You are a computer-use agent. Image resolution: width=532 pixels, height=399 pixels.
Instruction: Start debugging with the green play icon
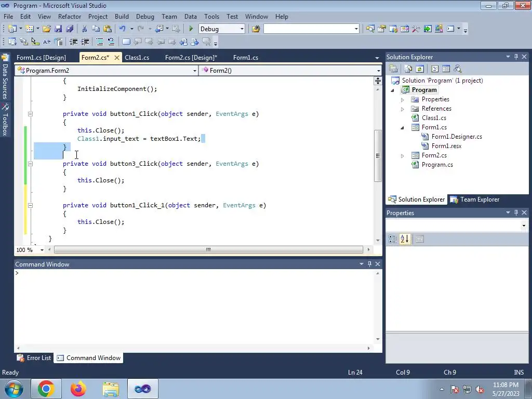click(x=191, y=29)
